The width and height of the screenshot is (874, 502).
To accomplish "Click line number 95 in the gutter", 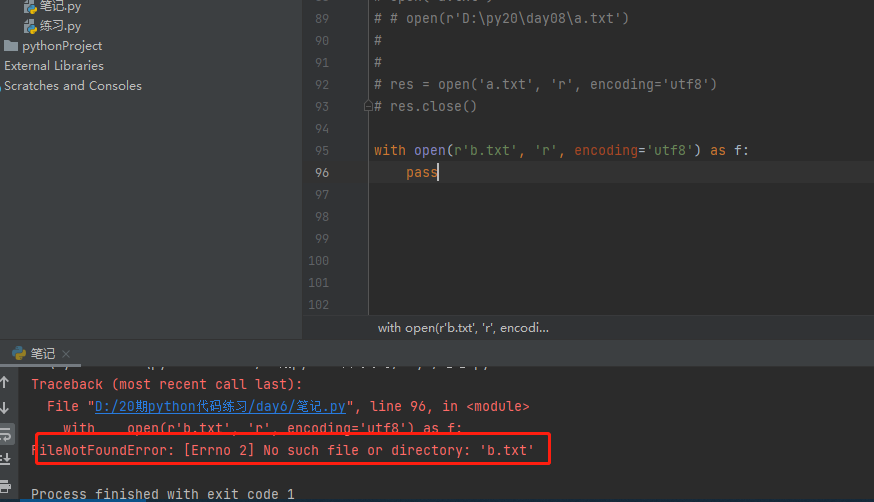I will [x=322, y=150].
